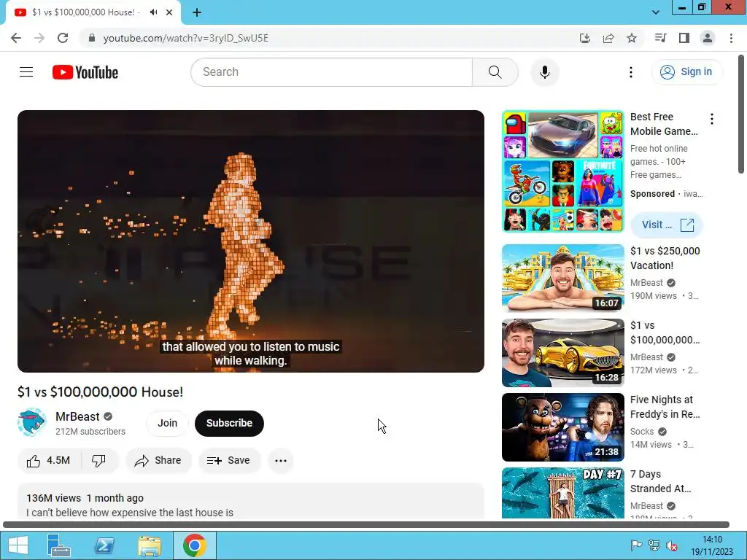Open Server Manager from the taskbar
The width and height of the screenshot is (747, 560).
coord(59,545)
